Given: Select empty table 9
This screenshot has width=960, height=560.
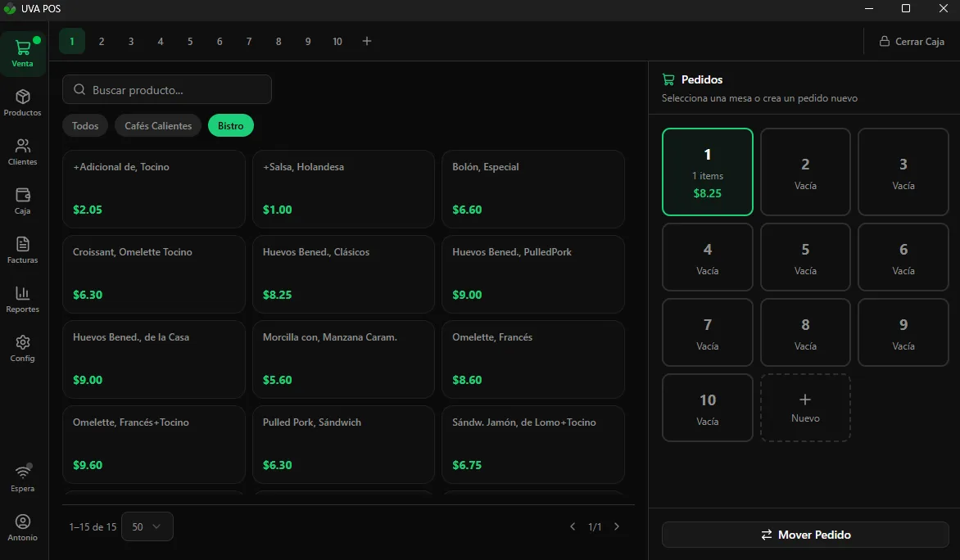Looking at the screenshot, I should tap(903, 332).
